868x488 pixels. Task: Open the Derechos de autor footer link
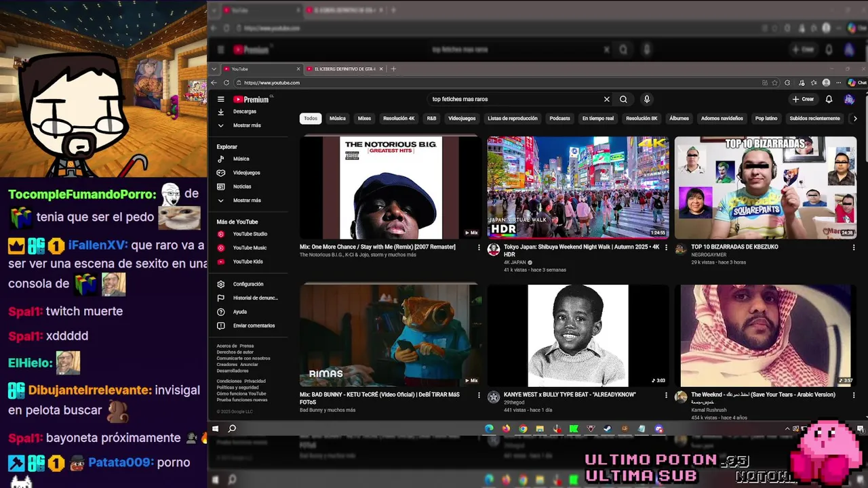[x=235, y=352]
